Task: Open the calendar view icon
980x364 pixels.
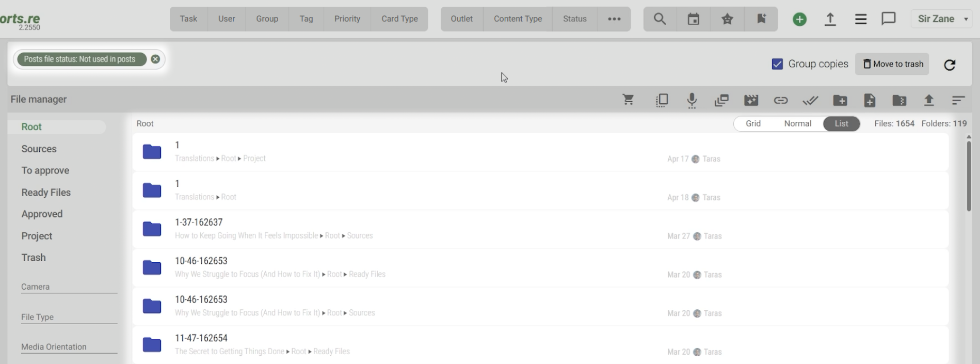Action: click(x=693, y=19)
